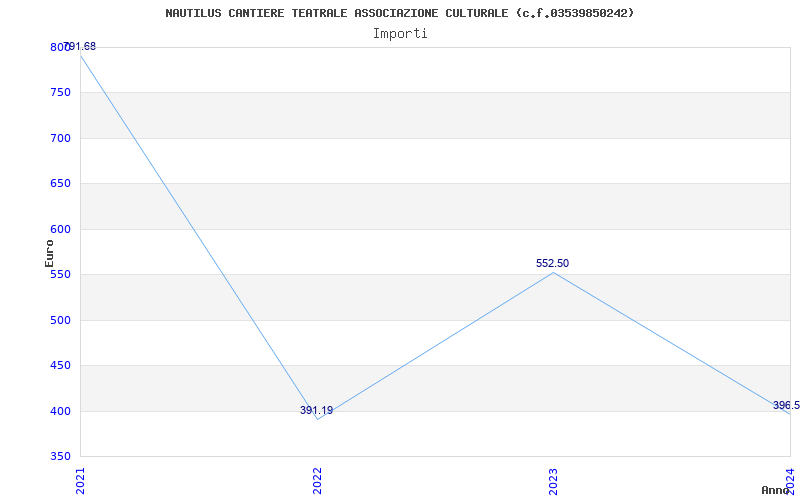Click the 750 y-axis tick label
This screenshot has height=500, width=800.
pos(60,93)
